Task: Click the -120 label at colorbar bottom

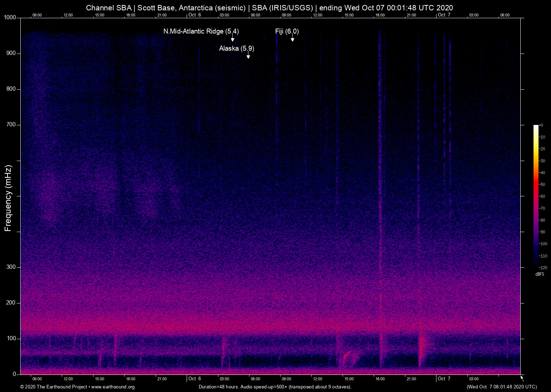Action: tap(543, 267)
